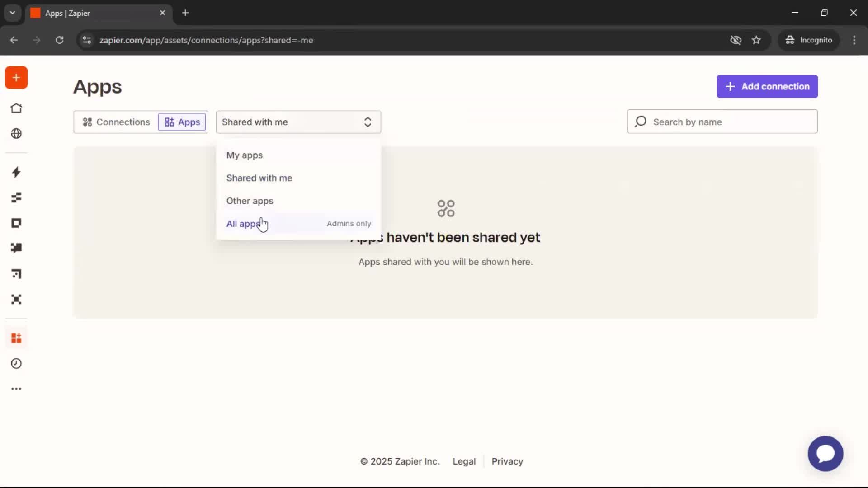Open the globe Discover icon in sidebar
The height and width of the screenshot is (488, 868).
tap(16, 134)
